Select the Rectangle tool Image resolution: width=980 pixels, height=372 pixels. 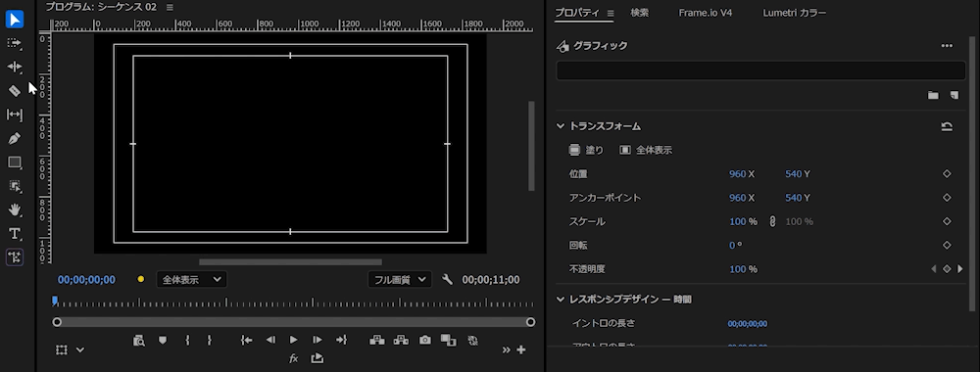pyautogui.click(x=15, y=163)
